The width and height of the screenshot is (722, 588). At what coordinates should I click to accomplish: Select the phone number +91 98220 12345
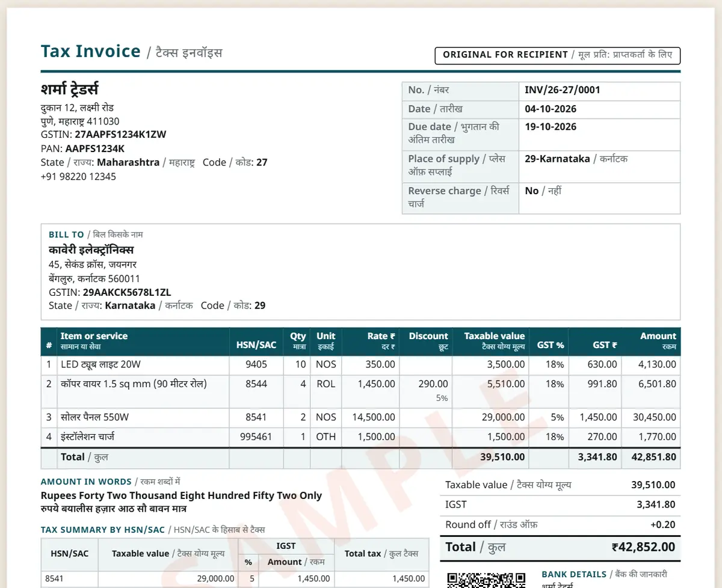tap(78, 177)
